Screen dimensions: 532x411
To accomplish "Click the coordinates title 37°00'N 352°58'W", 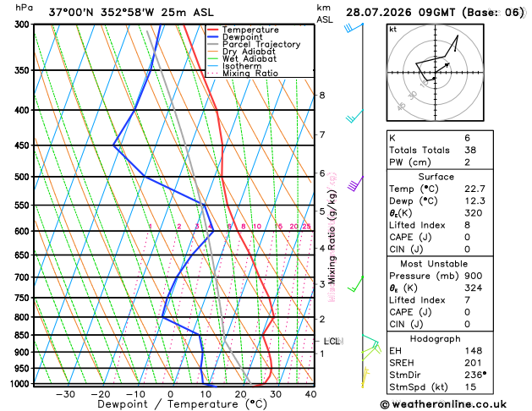I will pyautogui.click(x=101, y=13).
